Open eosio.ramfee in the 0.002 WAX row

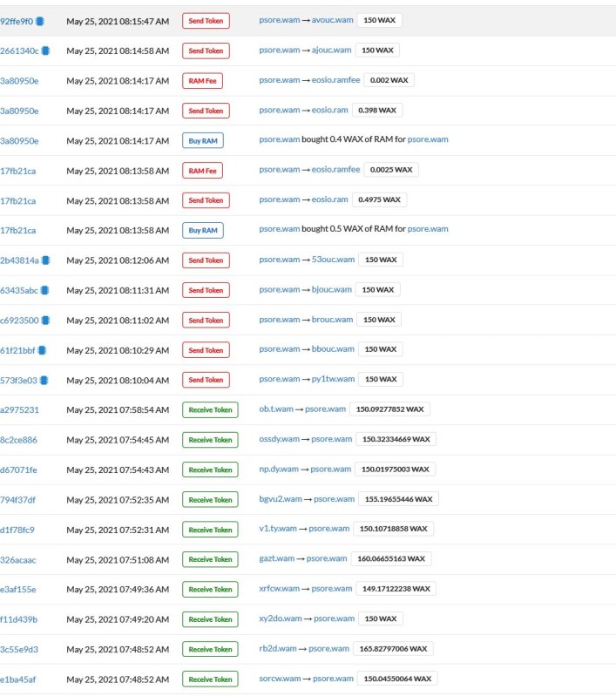point(335,80)
